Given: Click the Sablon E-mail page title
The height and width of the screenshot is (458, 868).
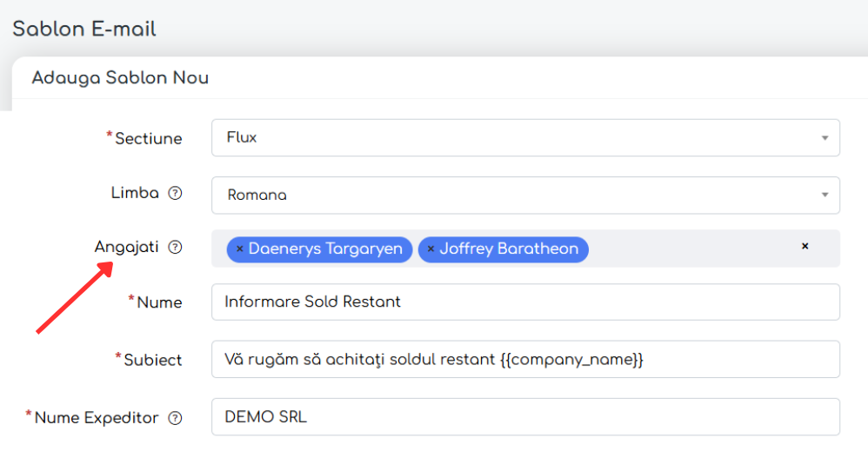Looking at the screenshot, I should pyautogui.click(x=84, y=29).
